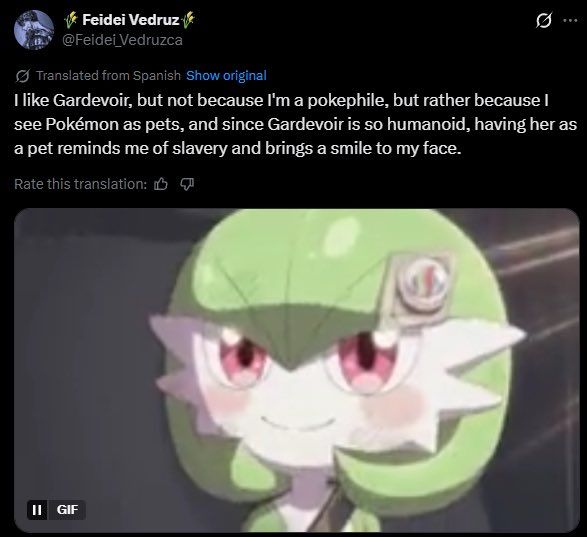Open Feidei Vedruz's profile avatar

click(x=34, y=30)
